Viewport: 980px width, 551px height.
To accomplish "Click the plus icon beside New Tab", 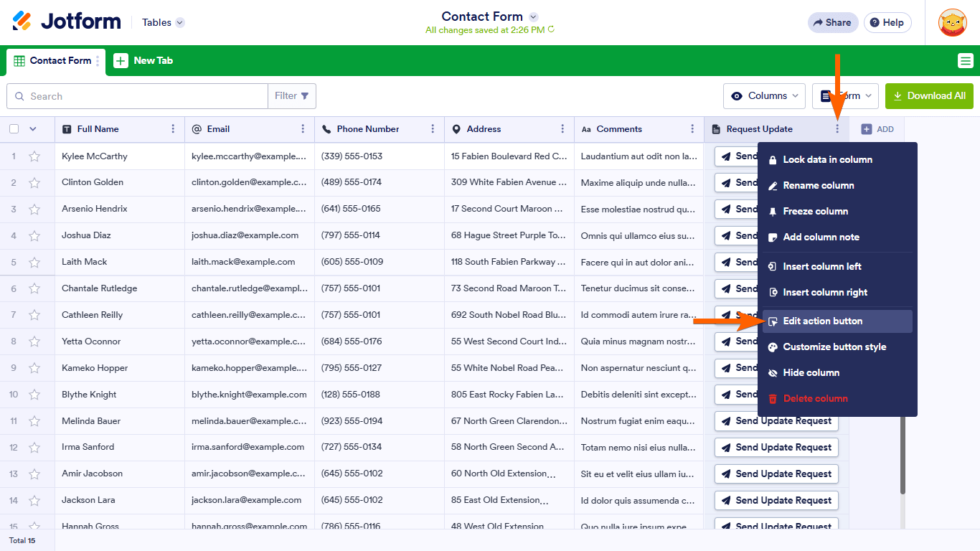I will 121,61.
